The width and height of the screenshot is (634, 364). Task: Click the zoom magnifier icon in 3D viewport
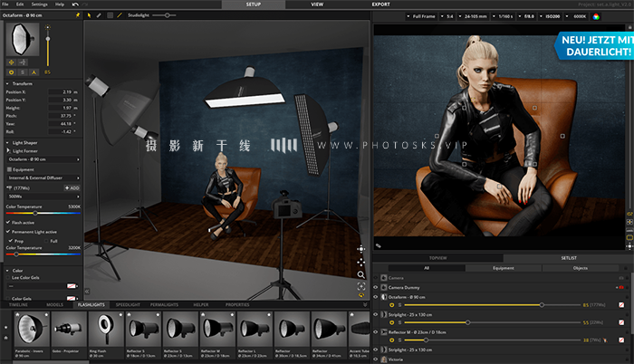361,275
